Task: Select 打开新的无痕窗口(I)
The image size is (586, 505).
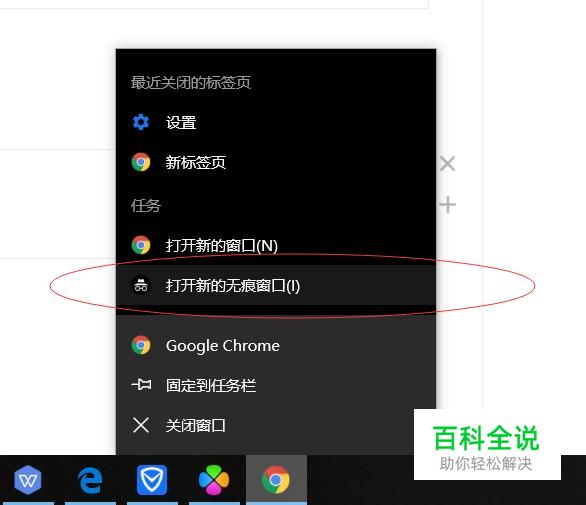Action: coord(276,286)
